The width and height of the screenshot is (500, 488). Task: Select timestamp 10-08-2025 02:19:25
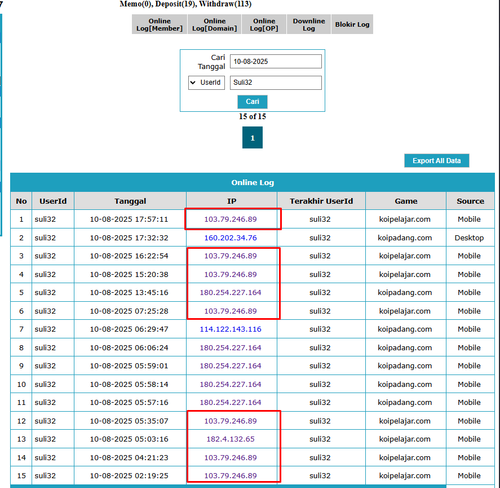click(129, 476)
